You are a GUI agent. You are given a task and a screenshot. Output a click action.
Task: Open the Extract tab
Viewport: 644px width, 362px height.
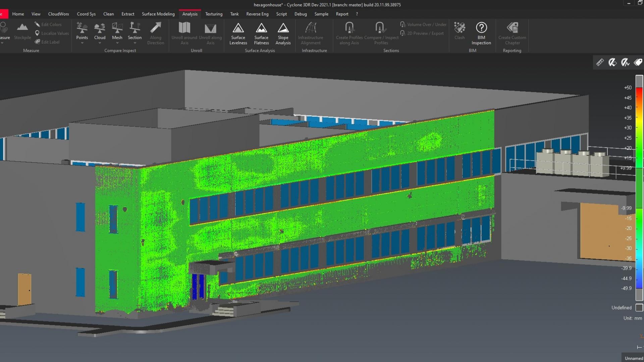(x=128, y=14)
